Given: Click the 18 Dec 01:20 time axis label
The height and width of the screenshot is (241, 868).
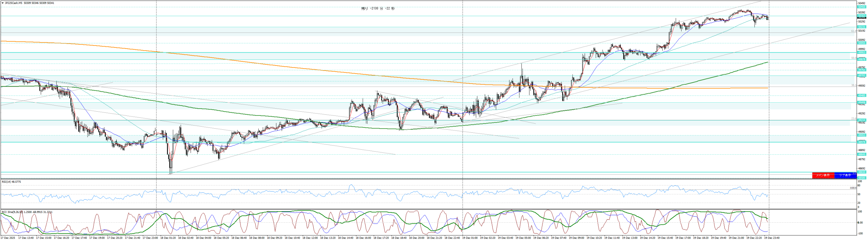Looking at the screenshot, I should 168,238.
